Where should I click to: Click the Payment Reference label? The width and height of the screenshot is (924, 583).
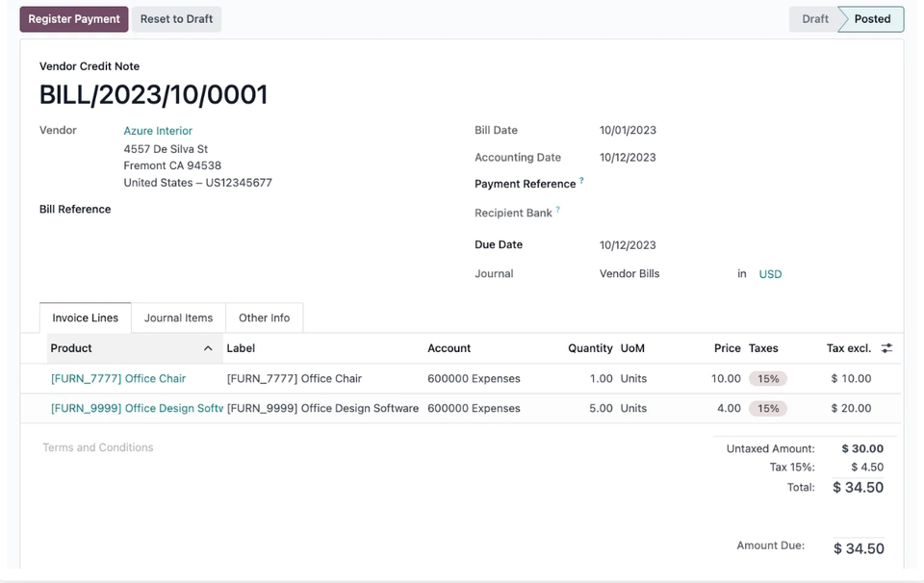click(526, 184)
